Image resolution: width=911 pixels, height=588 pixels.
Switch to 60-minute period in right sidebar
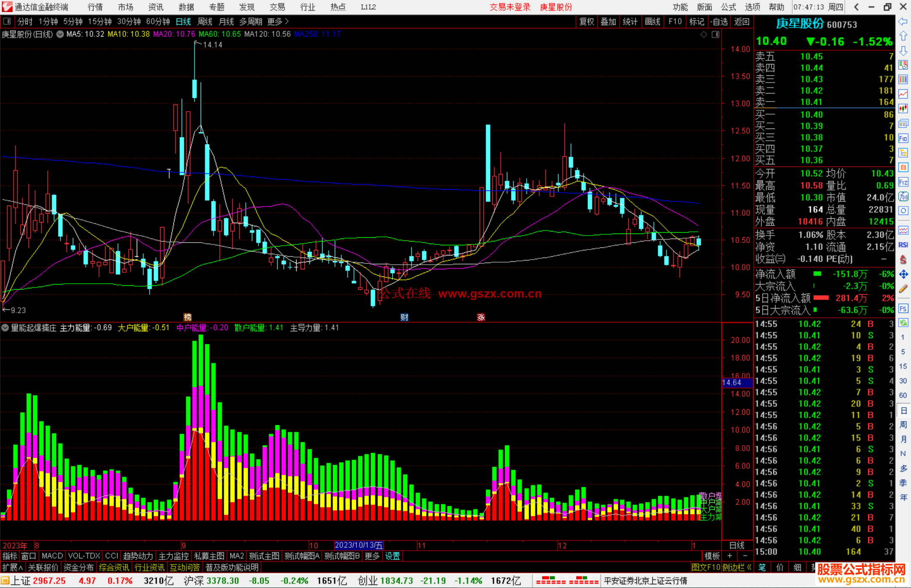click(x=903, y=395)
